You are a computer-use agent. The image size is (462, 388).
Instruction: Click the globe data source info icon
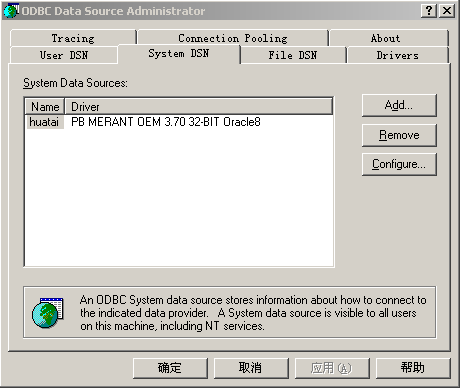tap(47, 313)
